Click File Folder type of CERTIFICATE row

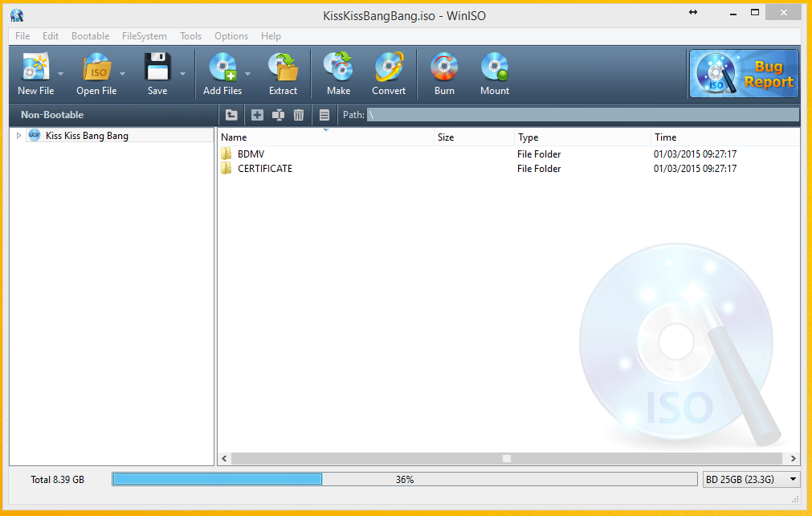click(x=539, y=168)
